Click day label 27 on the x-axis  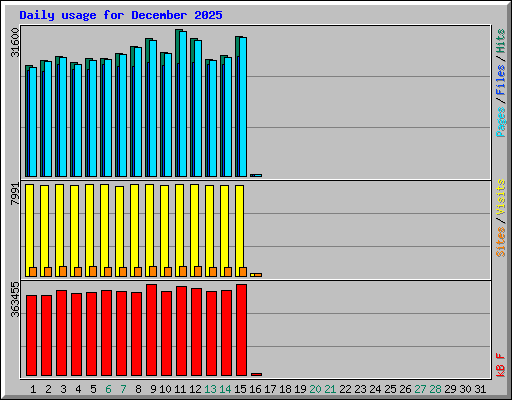(420, 389)
